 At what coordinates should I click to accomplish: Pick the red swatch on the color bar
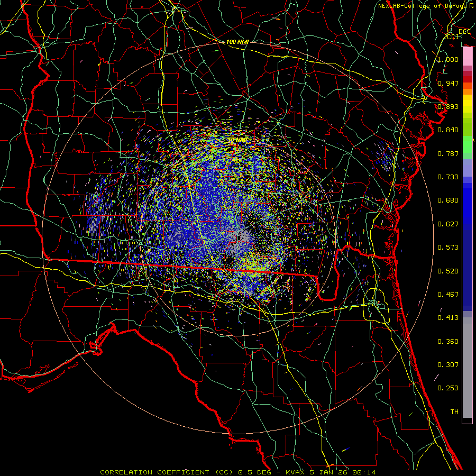[x=467, y=79]
